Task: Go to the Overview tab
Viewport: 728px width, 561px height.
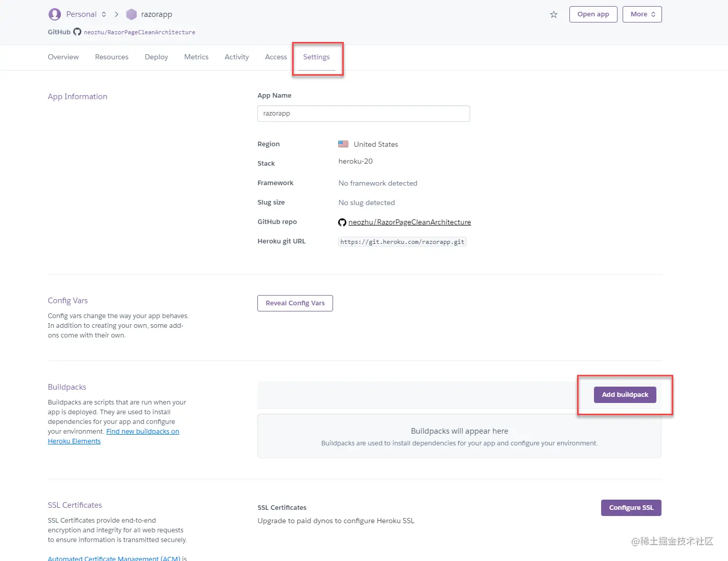Action: point(63,57)
